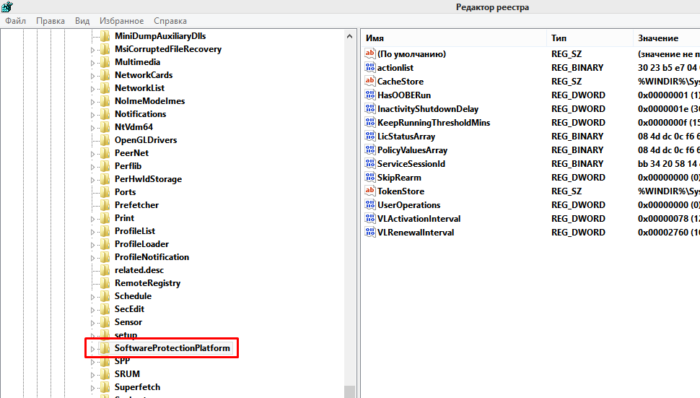Open the Вид menu
The height and width of the screenshot is (398, 700).
point(82,21)
